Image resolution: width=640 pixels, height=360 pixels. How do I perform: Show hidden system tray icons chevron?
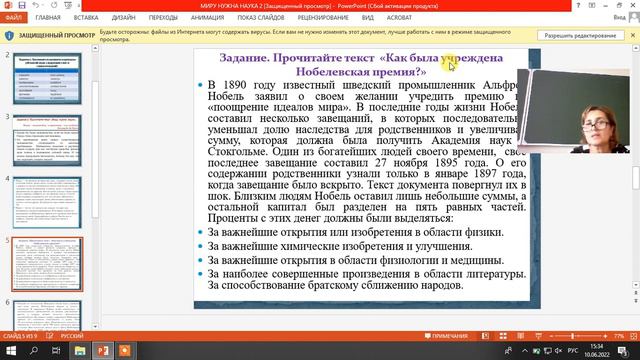(524, 351)
